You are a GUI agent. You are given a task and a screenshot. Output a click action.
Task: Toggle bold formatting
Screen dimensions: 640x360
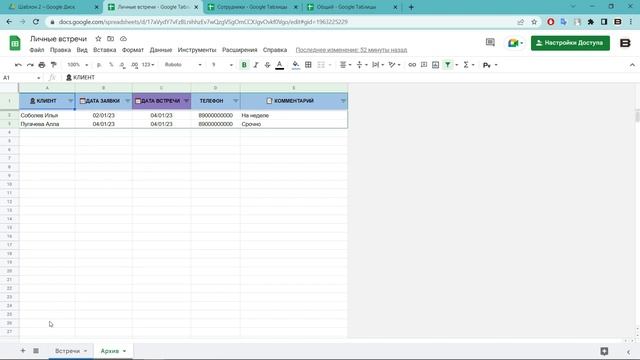pyautogui.click(x=244, y=65)
